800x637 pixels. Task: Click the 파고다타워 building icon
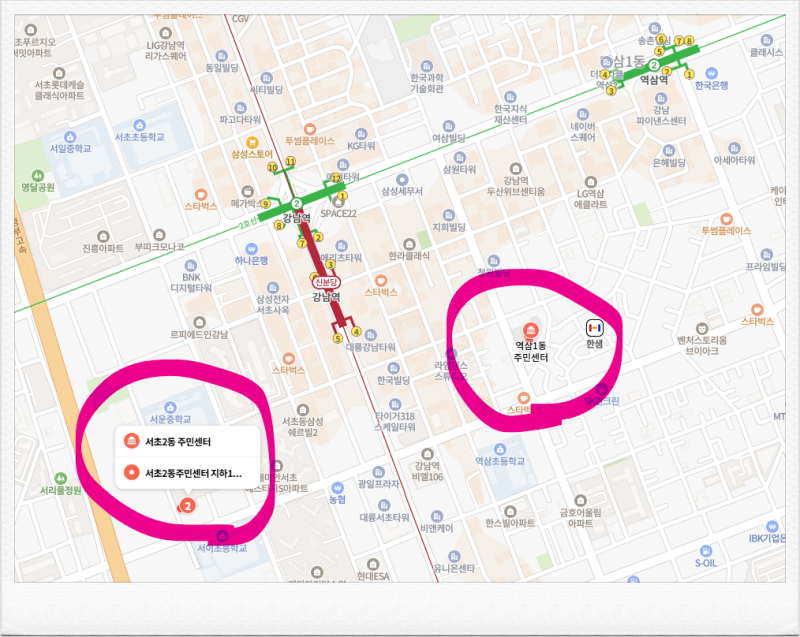[x=240, y=108]
